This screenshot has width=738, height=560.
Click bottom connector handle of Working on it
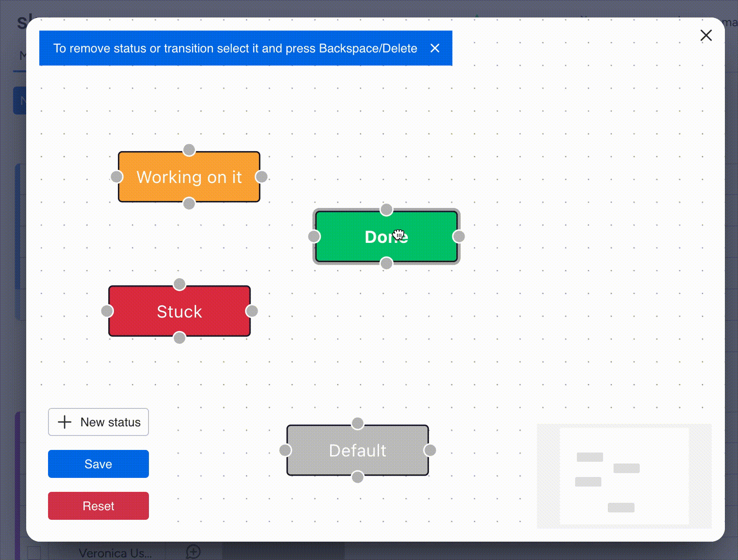[x=189, y=204]
